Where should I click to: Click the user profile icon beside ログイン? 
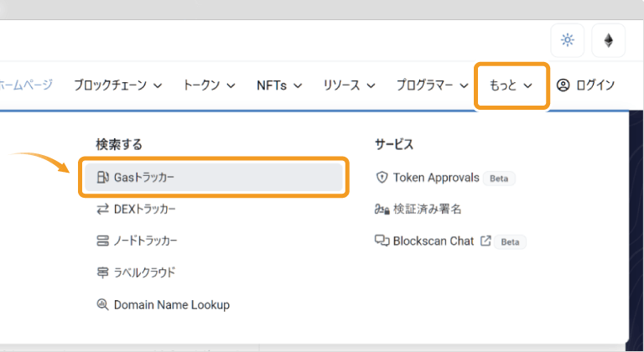(563, 85)
